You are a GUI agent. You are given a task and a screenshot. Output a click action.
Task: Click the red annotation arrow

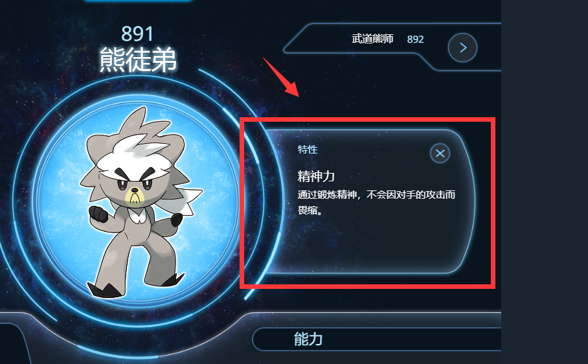tap(280, 77)
